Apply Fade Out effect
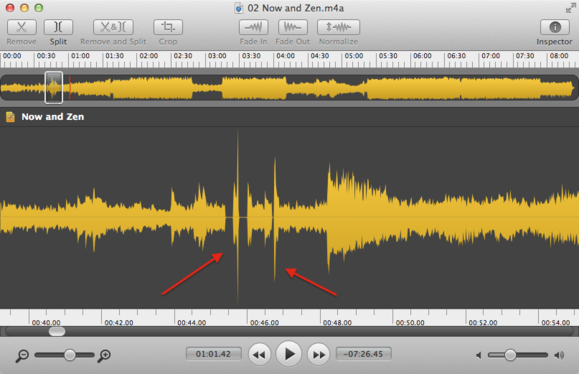Screen dimensions: 579x374 tap(292, 27)
